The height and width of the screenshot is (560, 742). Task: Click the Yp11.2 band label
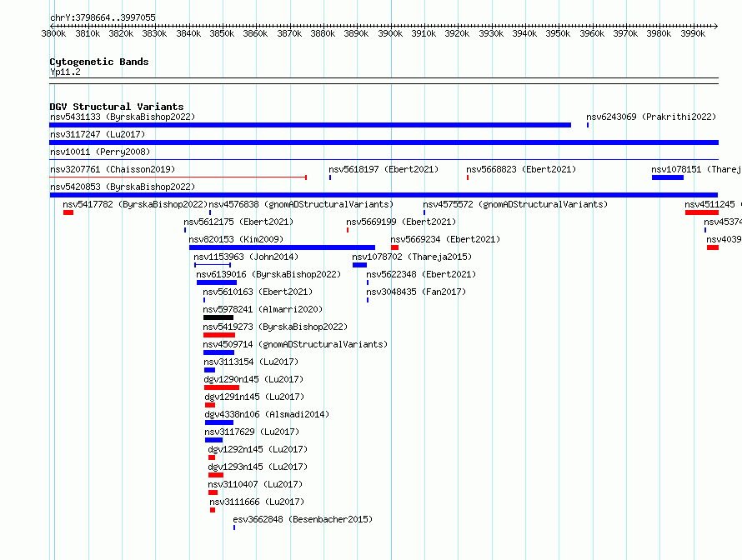pos(65,72)
